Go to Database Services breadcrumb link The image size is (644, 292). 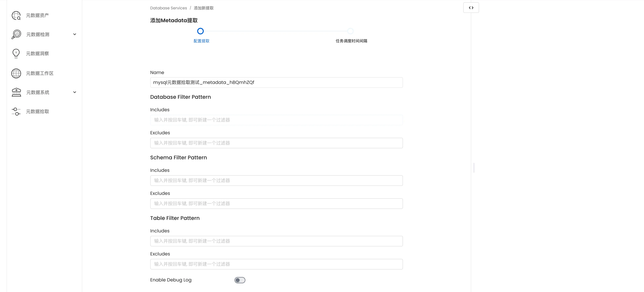pos(168,8)
